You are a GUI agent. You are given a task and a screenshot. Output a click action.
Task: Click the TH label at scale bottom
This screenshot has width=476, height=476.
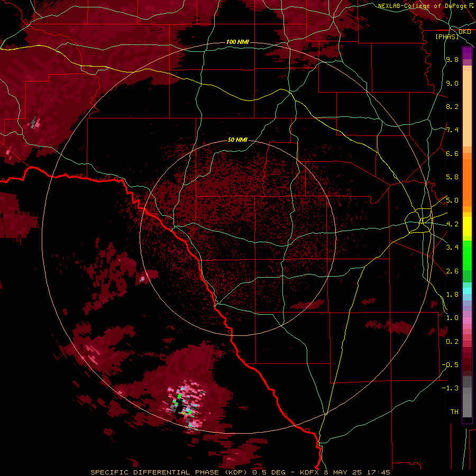[454, 412]
